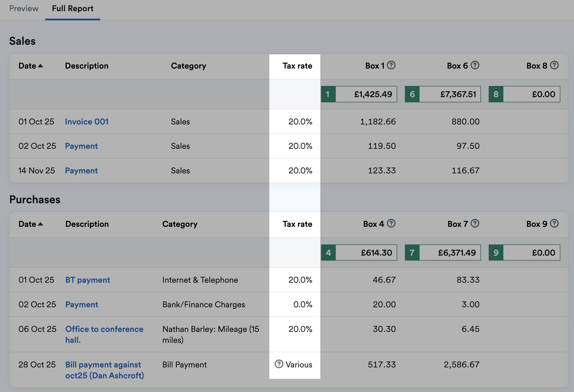The image size is (574, 392).
Task: Click the 30.30 amount
Action: (x=384, y=329)
